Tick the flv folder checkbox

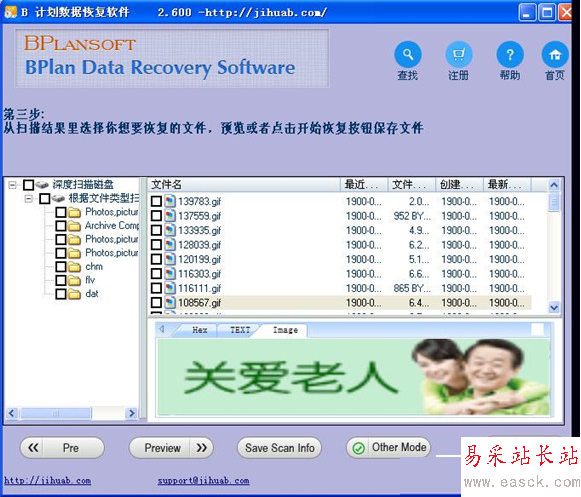61,281
